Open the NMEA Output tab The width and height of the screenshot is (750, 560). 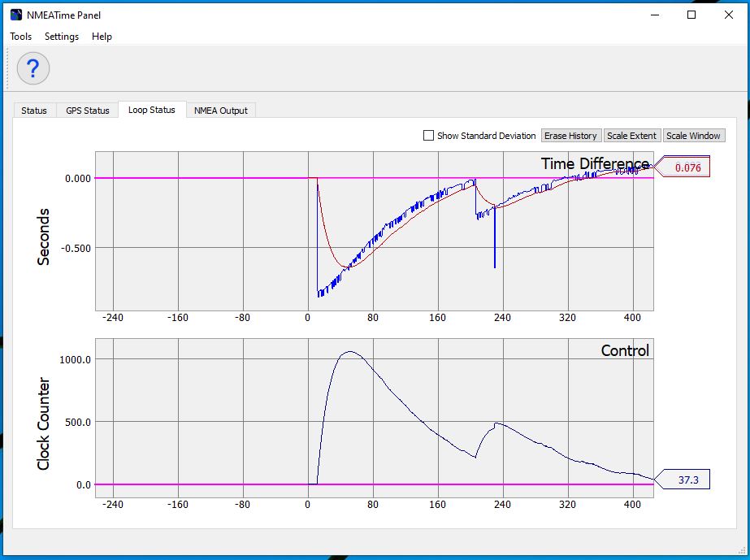tap(220, 111)
